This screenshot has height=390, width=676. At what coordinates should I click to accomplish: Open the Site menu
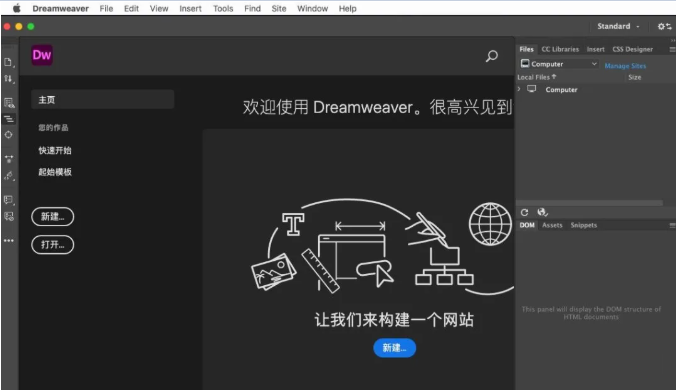[279, 8]
